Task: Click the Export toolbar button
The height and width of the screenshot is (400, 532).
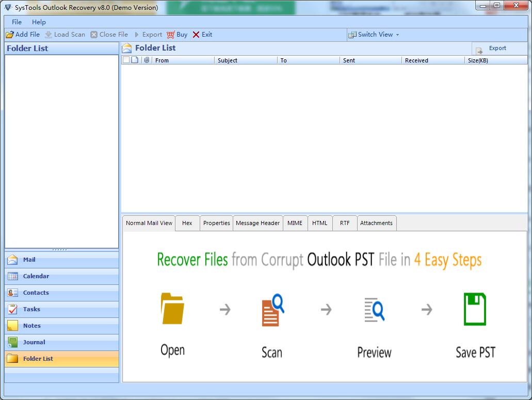Action: pyautogui.click(x=148, y=35)
